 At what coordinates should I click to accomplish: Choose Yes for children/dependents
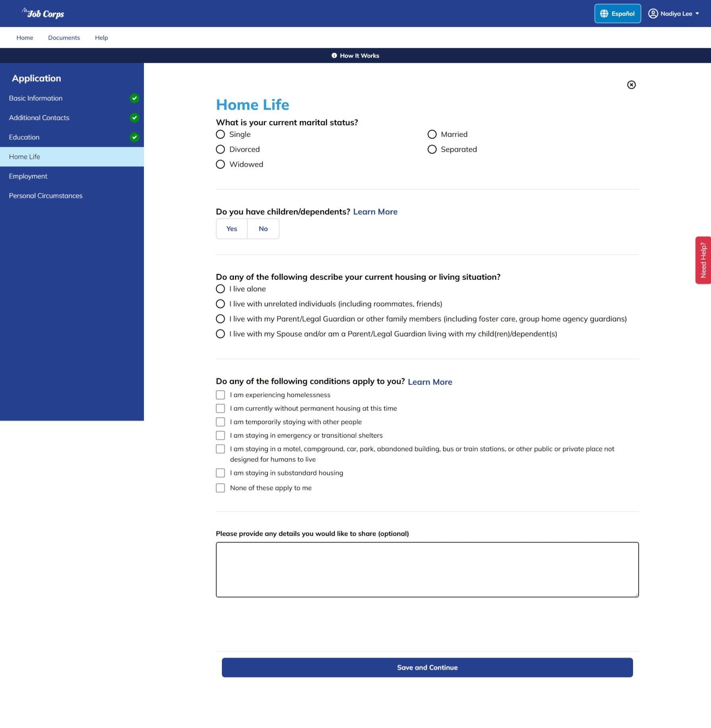click(232, 229)
